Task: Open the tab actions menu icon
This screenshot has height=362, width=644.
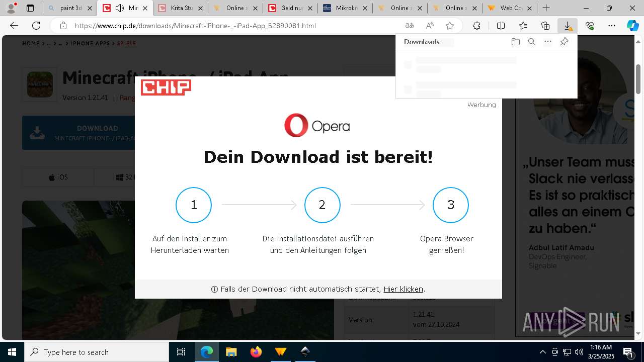Action: pos(30,8)
